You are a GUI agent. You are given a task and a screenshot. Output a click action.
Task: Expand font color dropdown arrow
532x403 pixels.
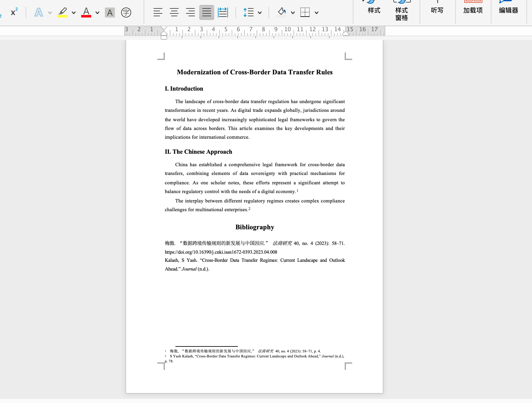tap(97, 13)
